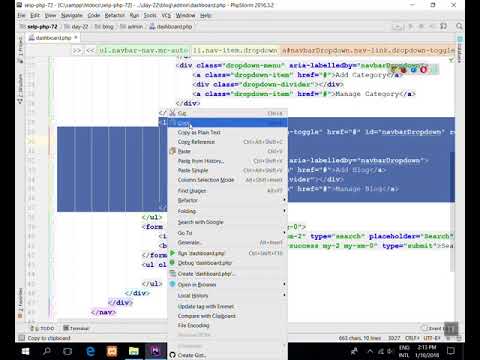Screen dimensions: 480x360
Task: Close the dashboard.php editor tab
Action: tap(76, 37)
